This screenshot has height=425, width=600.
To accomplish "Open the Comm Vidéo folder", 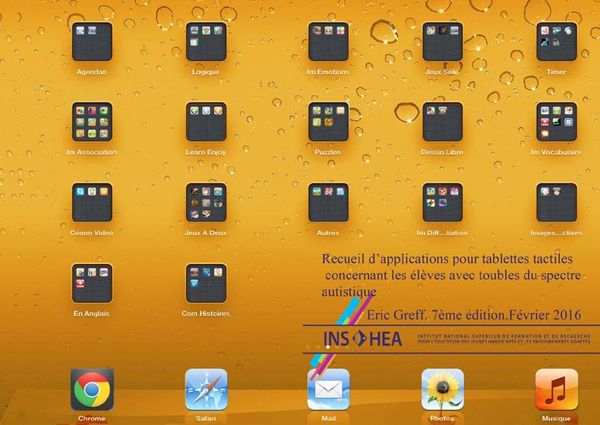I will [92, 202].
